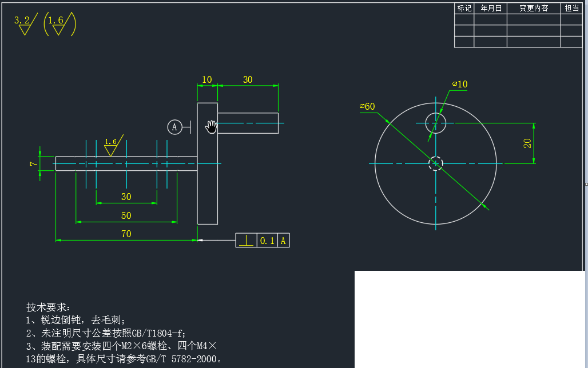
Task: Click the GB/T1804-f tolerance note line
Action: coord(106,333)
